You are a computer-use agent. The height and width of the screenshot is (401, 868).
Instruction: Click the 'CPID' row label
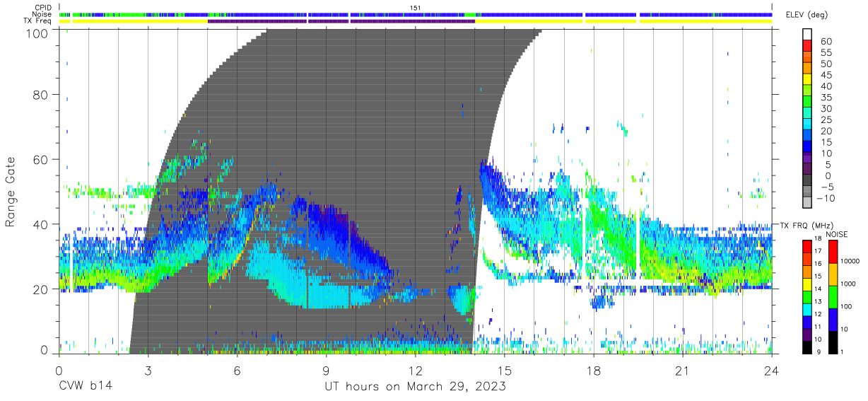click(42, 8)
